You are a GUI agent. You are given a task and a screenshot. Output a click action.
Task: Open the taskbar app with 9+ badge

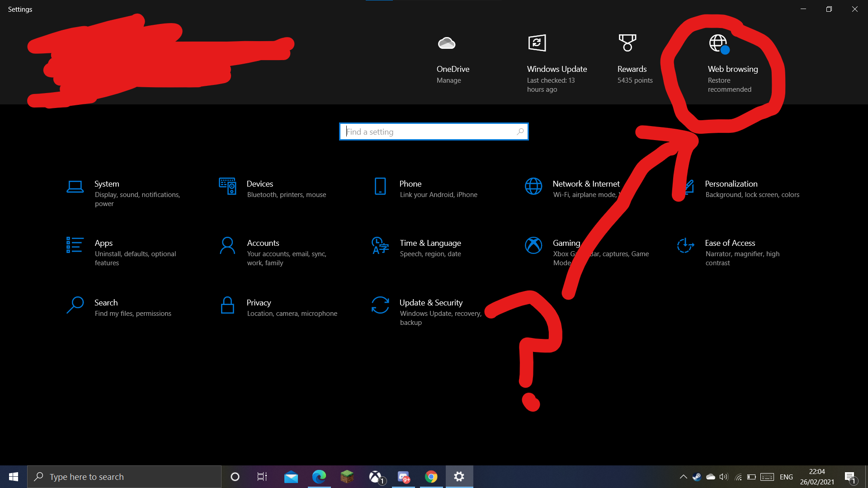coord(404,477)
